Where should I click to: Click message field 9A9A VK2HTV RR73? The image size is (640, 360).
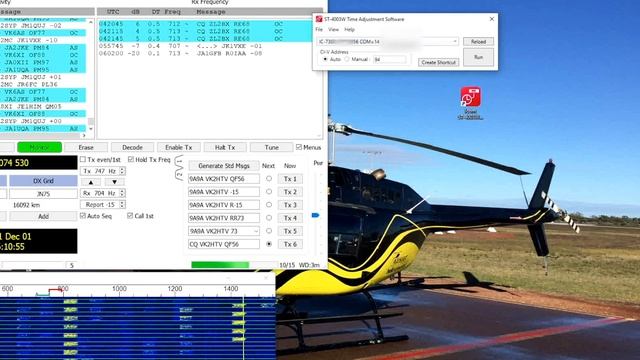click(224, 218)
